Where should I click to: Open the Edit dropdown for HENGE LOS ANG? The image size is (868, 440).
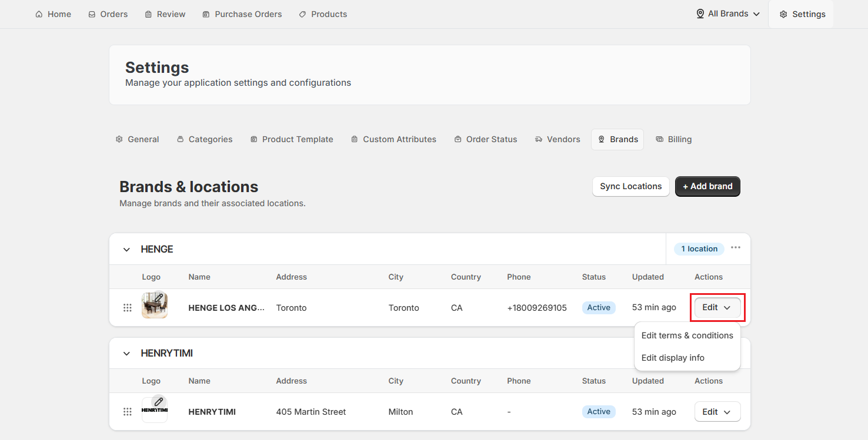(717, 307)
